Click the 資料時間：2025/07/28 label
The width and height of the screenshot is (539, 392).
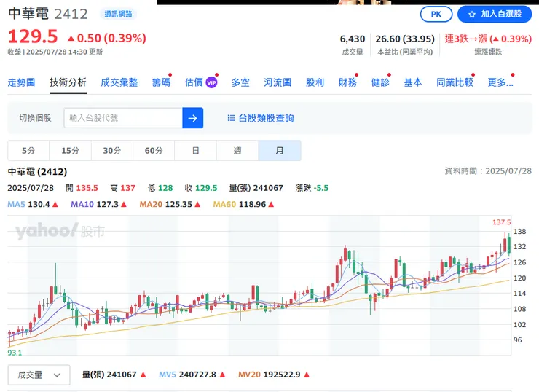488,171
